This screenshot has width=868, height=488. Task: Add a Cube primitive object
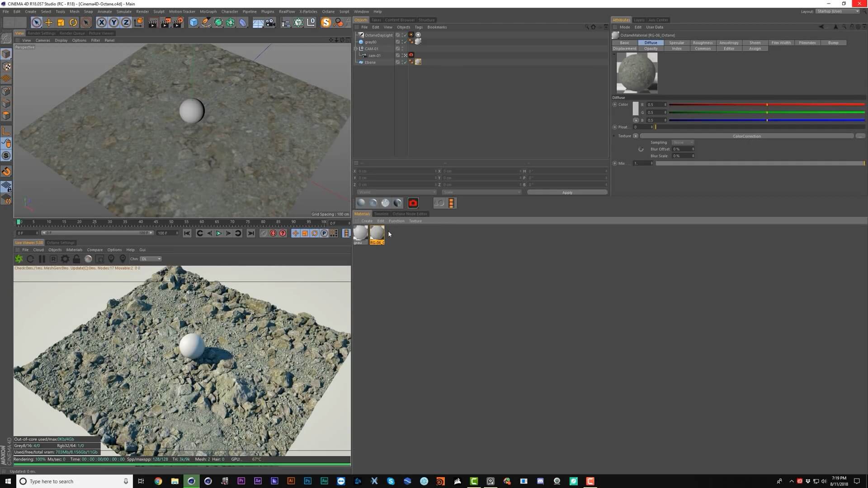(x=193, y=22)
